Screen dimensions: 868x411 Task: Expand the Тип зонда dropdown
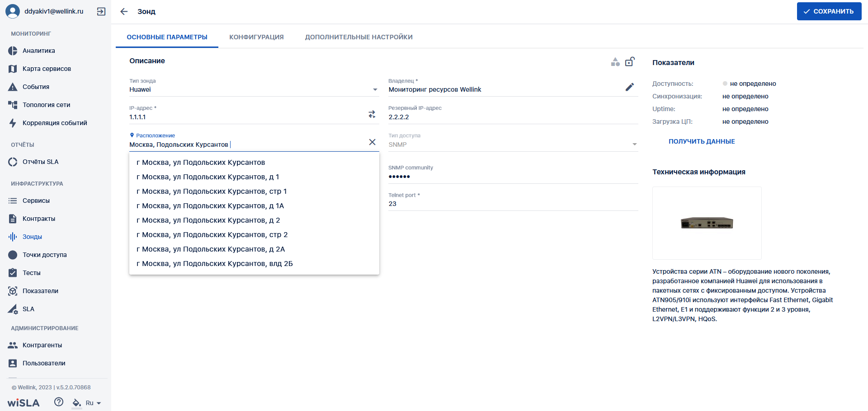[x=375, y=89]
